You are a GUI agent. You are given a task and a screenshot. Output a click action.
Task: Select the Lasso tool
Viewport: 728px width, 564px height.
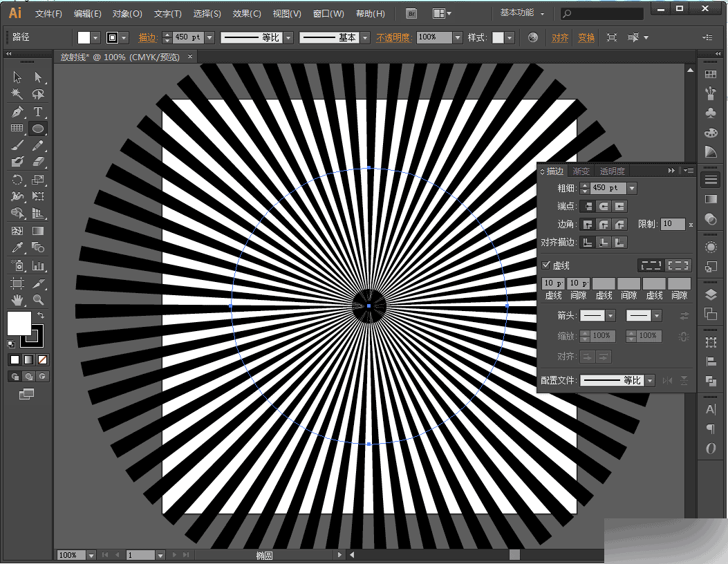coord(38,94)
